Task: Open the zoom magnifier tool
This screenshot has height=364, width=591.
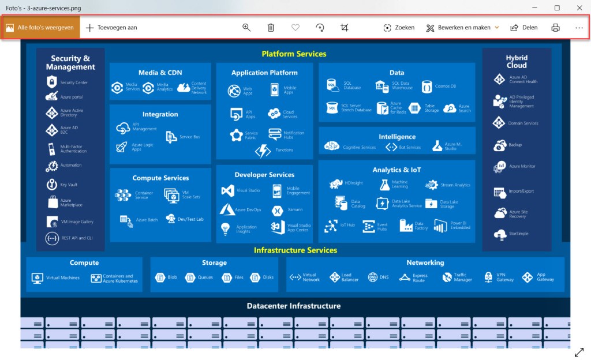Action: (246, 28)
